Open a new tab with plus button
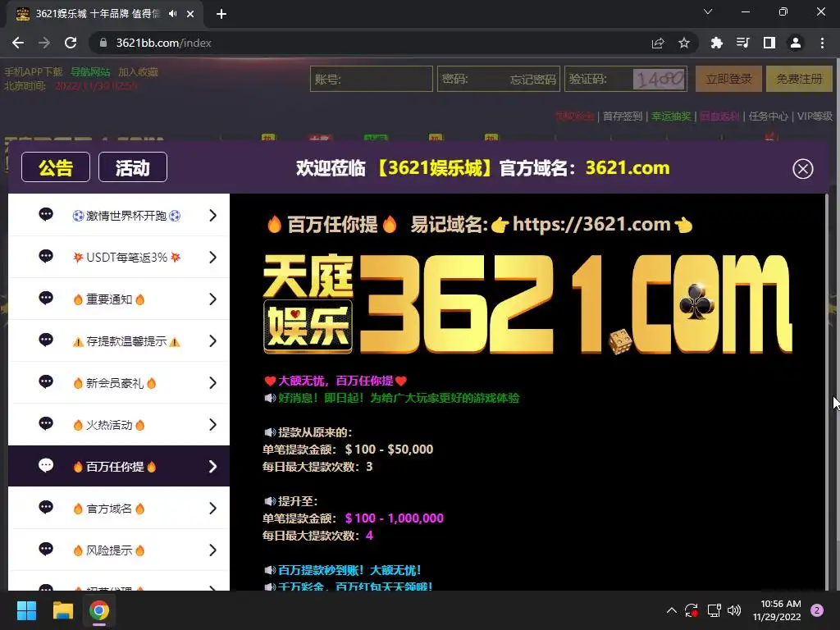The height and width of the screenshot is (630, 840). pyautogui.click(x=221, y=14)
